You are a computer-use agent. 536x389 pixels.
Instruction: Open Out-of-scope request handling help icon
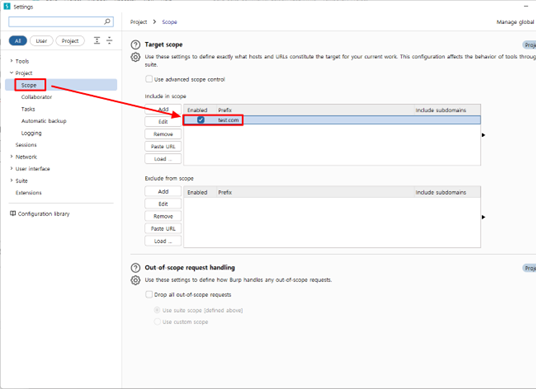135,268
